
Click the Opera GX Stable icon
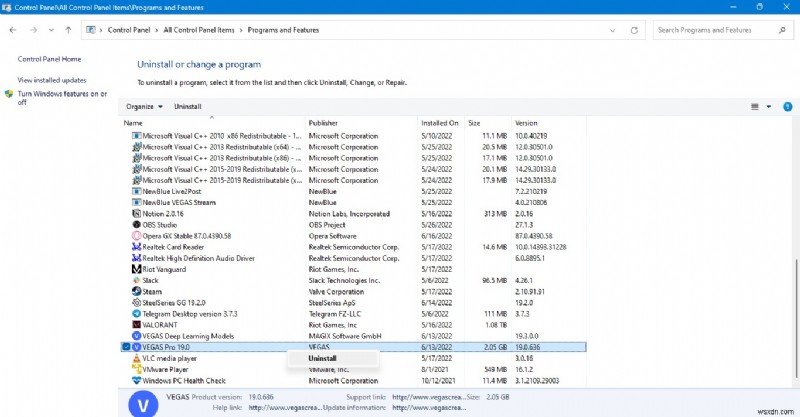136,235
